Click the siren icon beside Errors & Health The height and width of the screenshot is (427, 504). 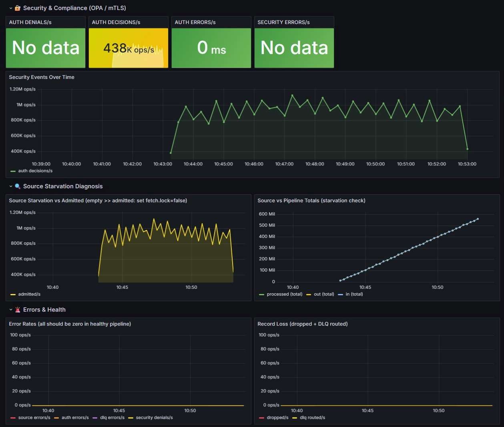pos(18,310)
